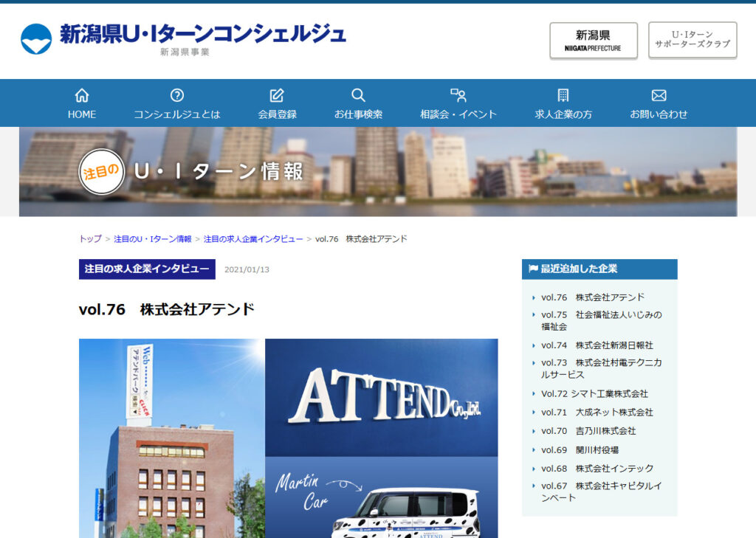756x538 pixels.
Task: Open 会員登録 menu item
Action: click(277, 103)
